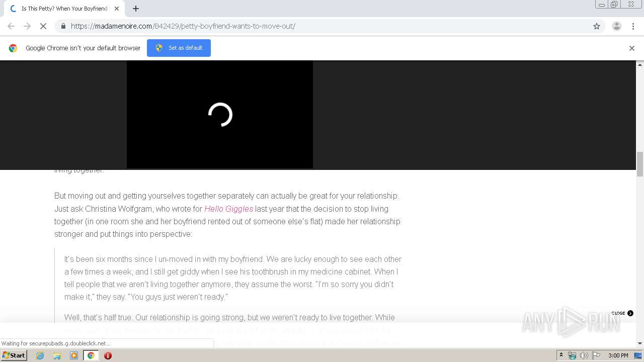Click the 3:00 PM clock

(x=618, y=355)
